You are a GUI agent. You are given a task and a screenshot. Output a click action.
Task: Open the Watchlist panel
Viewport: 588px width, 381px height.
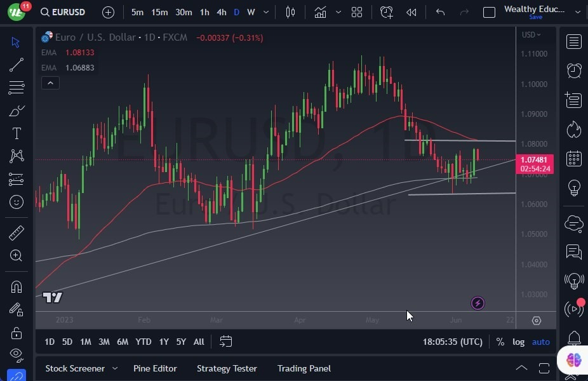573,41
